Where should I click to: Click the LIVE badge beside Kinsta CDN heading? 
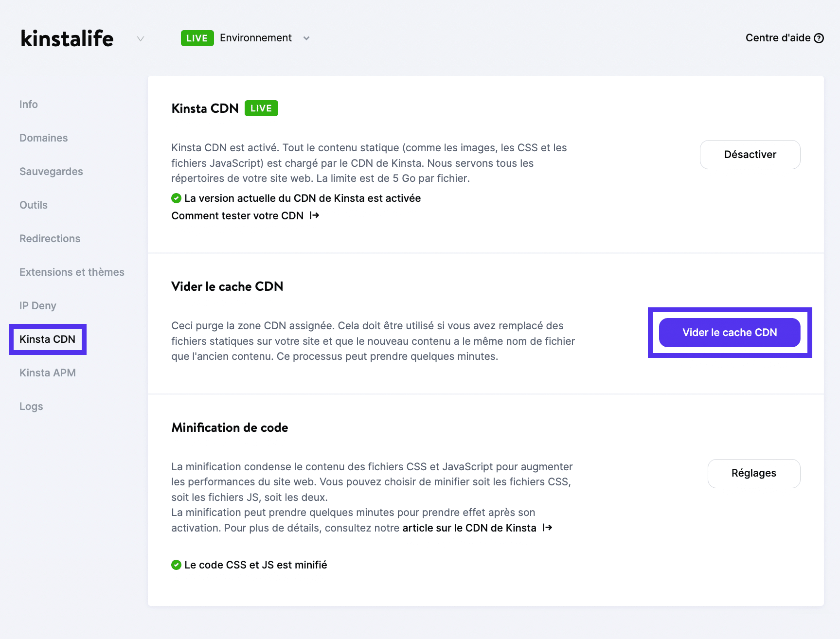pyautogui.click(x=261, y=108)
